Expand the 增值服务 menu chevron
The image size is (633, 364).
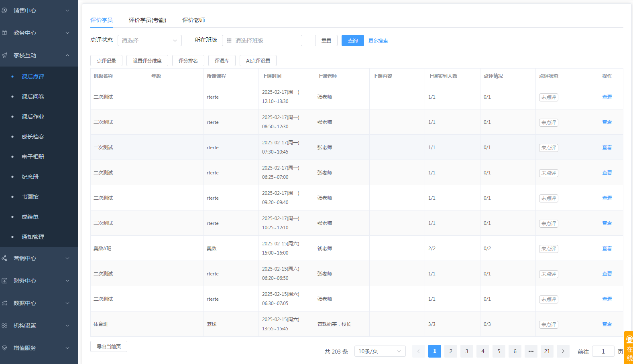point(67,348)
